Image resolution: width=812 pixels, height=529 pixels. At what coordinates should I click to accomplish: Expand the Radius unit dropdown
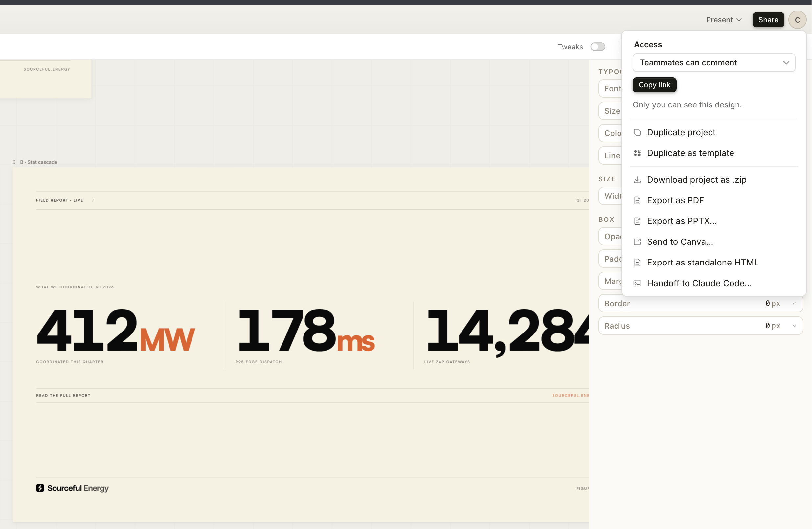tap(794, 325)
